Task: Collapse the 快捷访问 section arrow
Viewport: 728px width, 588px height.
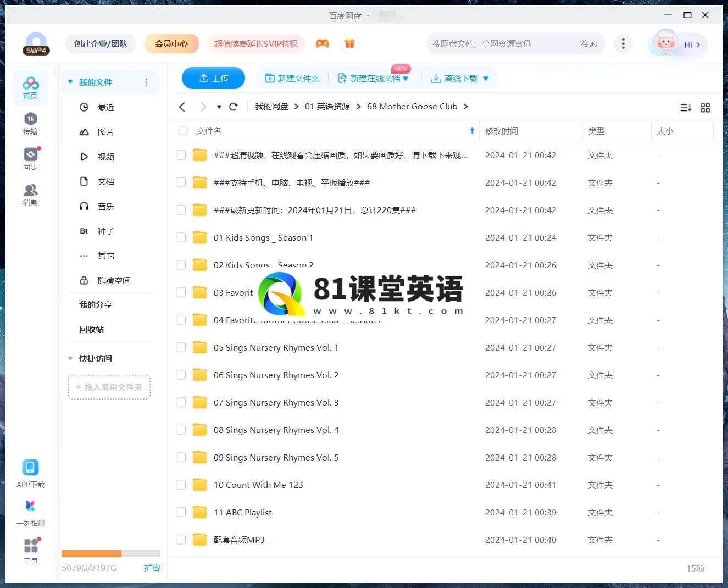Action: pyautogui.click(x=70, y=358)
